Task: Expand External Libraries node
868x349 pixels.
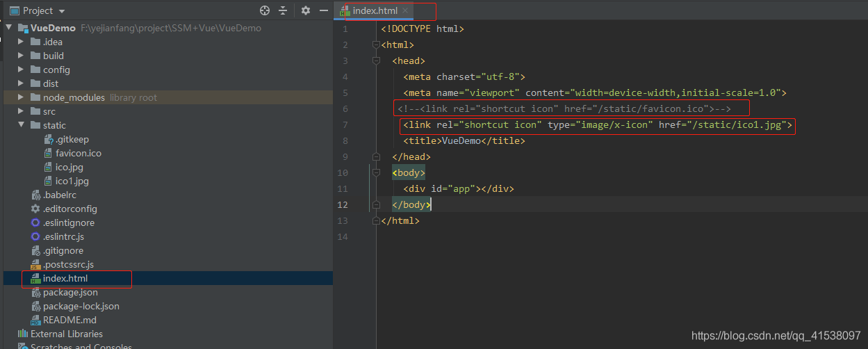Action: coord(66,334)
